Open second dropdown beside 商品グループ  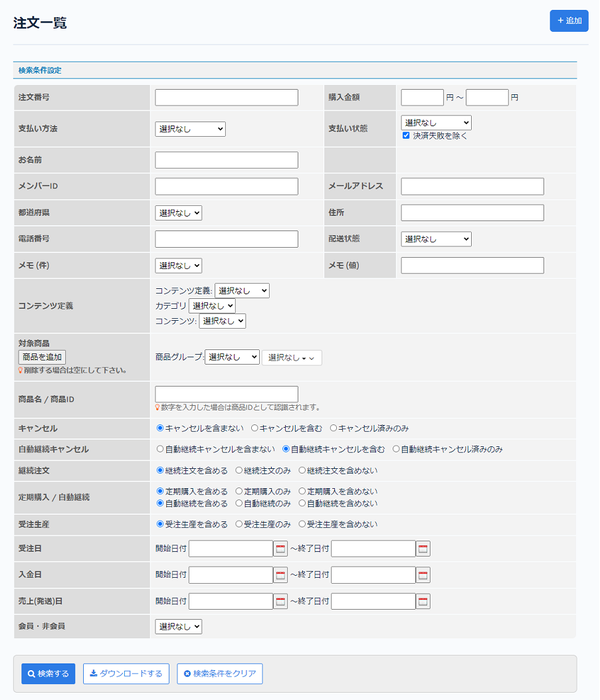[x=292, y=358]
